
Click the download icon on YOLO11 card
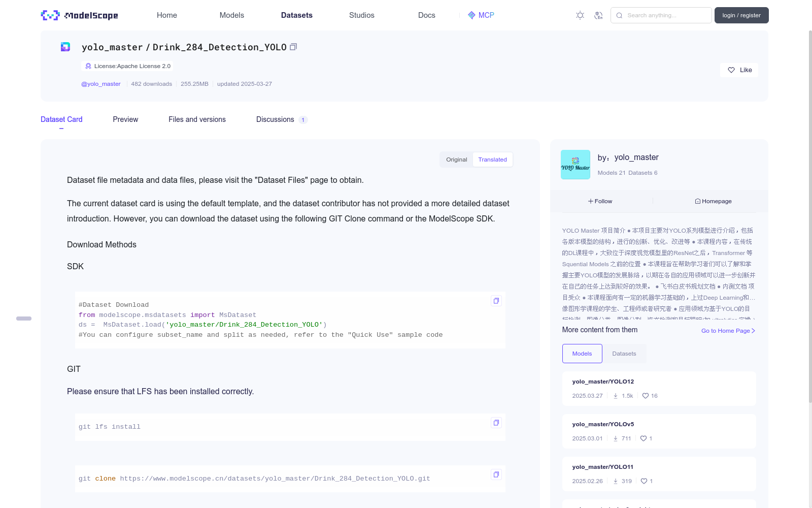click(616, 481)
